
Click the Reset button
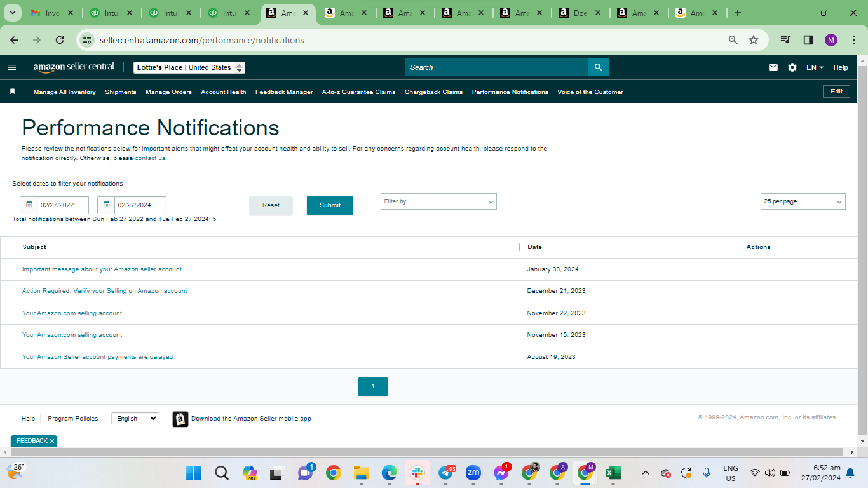pyautogui.click(x=271, y=205)
